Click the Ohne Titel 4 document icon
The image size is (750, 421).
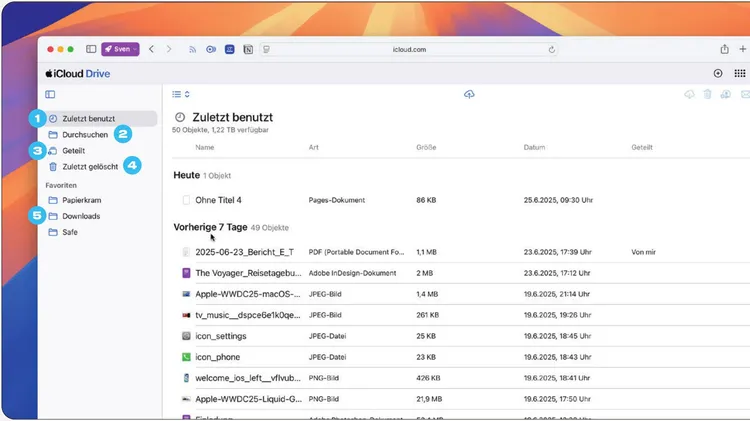point(186,200)
